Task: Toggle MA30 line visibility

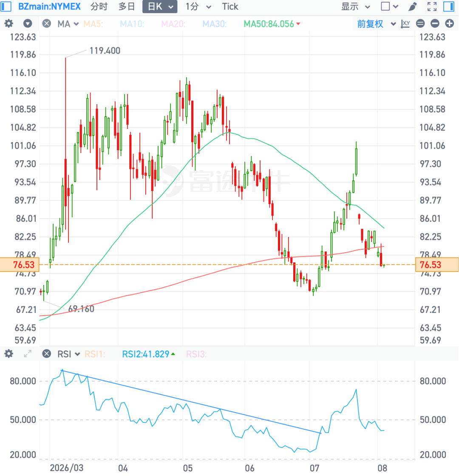Action: click(215, 24)
